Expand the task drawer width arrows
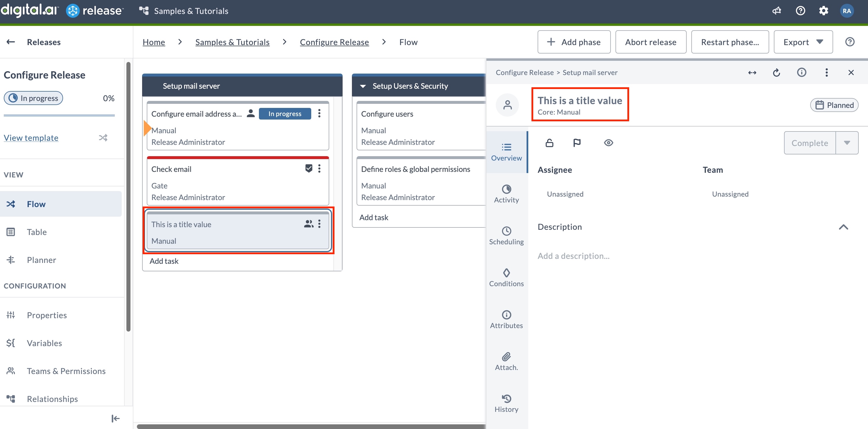The width and height of the screenshot is (868, 429). pyautogui.click(x=752, y=72)
